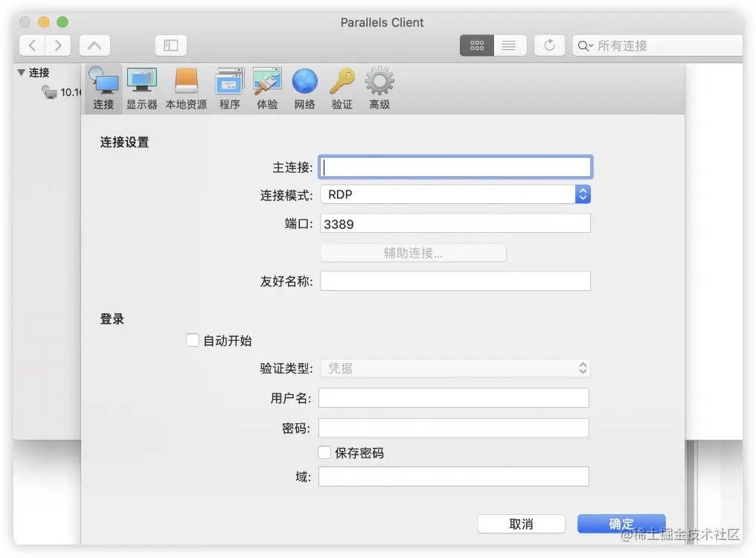Viewport: 756px width, 558px height.
Task: Toggle the sidebar panel button
Action: pyautogui.click(x=170, y=45)
